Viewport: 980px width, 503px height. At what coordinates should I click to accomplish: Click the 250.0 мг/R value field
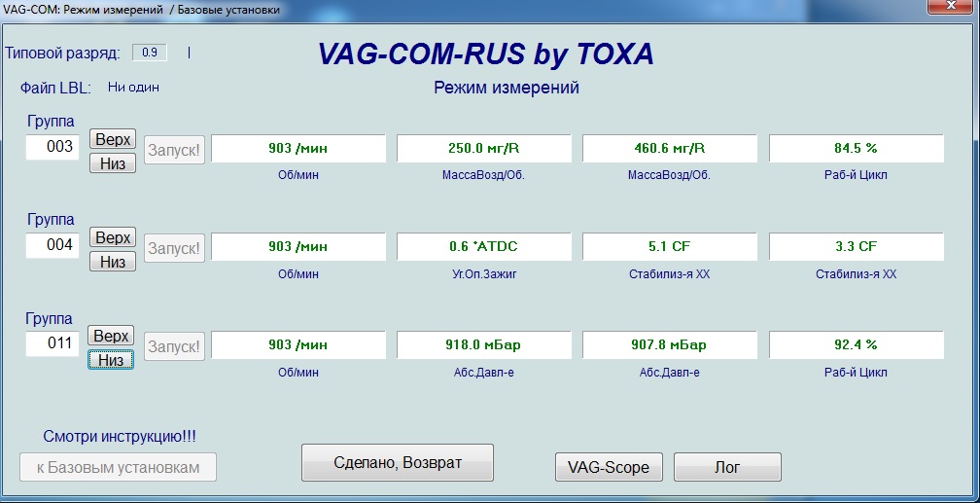tap(483, 149)
